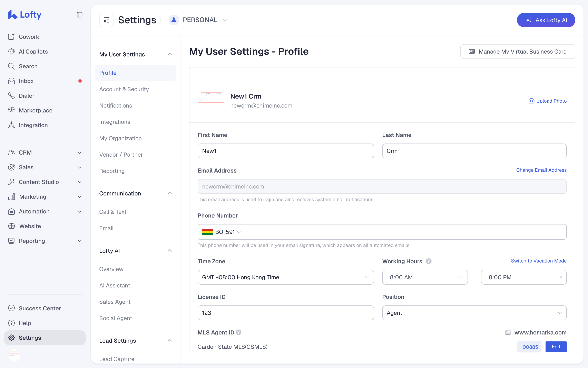Open the Inbox tray icon
The width and height of the screenshot is (588, 368).
11,81
